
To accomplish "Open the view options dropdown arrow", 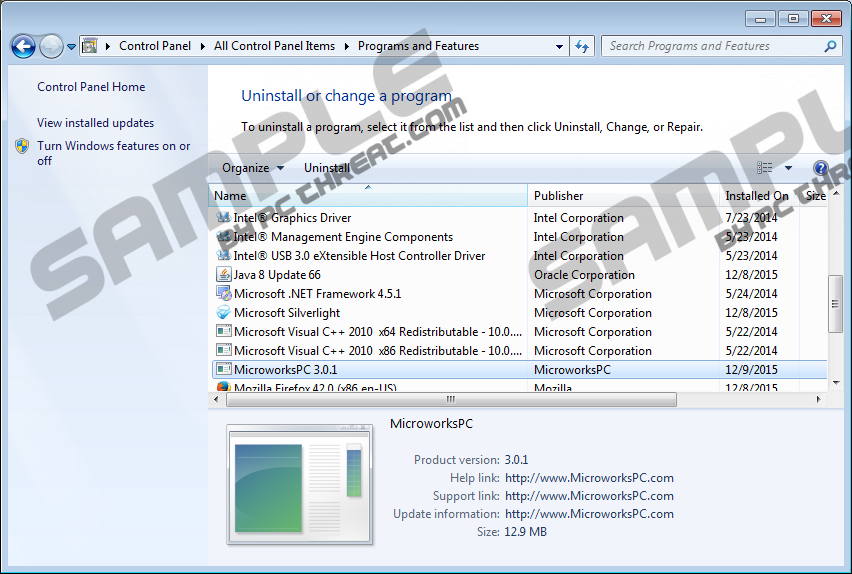I will pyautogui.click(x=788, y=168).
